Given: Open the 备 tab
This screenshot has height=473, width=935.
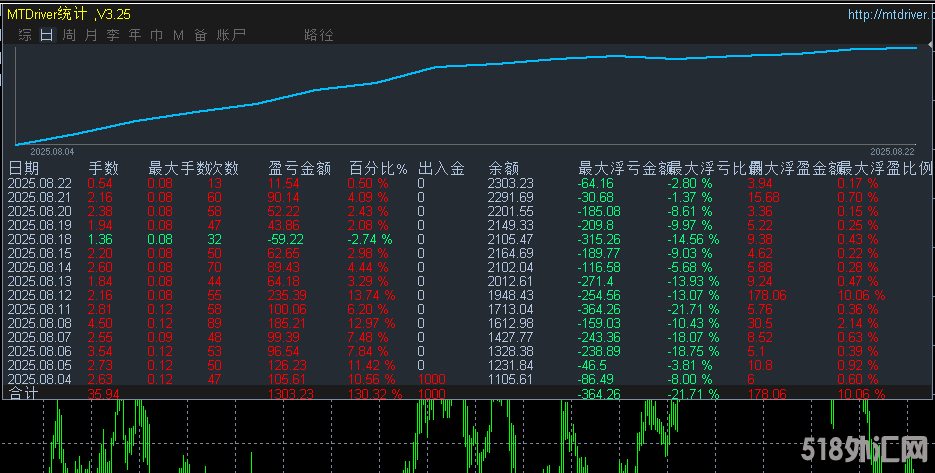Looking at the screenshot, I should point(201,35).
